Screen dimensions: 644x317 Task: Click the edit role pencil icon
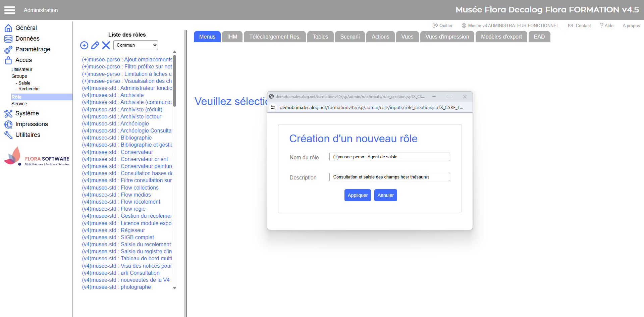95,45
